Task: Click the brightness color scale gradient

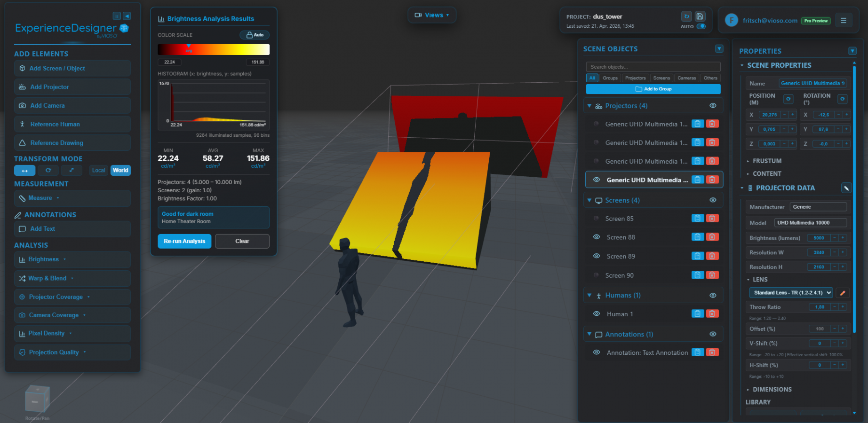Action: [x=213, y=49]
